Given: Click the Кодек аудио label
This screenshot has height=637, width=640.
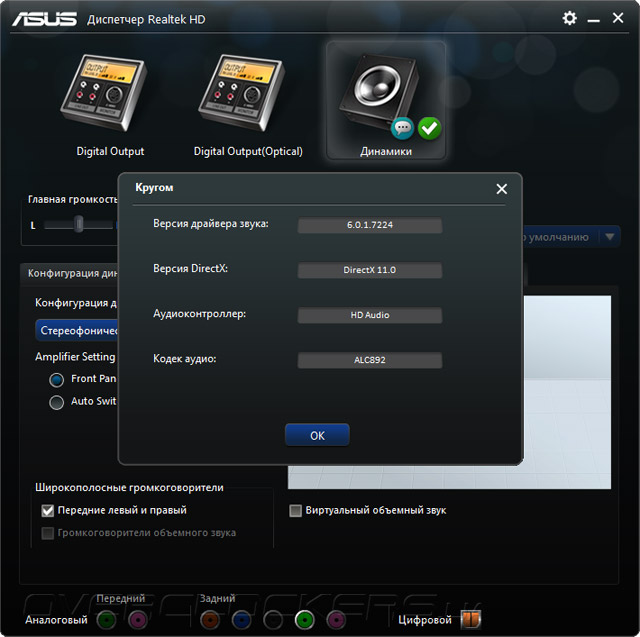Looking at the screenshot, I should [x=184, y=359].
